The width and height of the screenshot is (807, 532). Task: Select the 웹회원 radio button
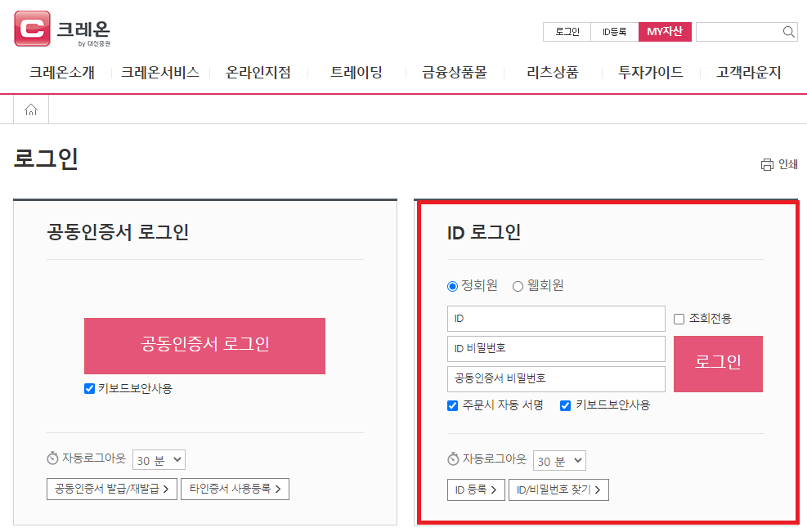click(518, 286)
